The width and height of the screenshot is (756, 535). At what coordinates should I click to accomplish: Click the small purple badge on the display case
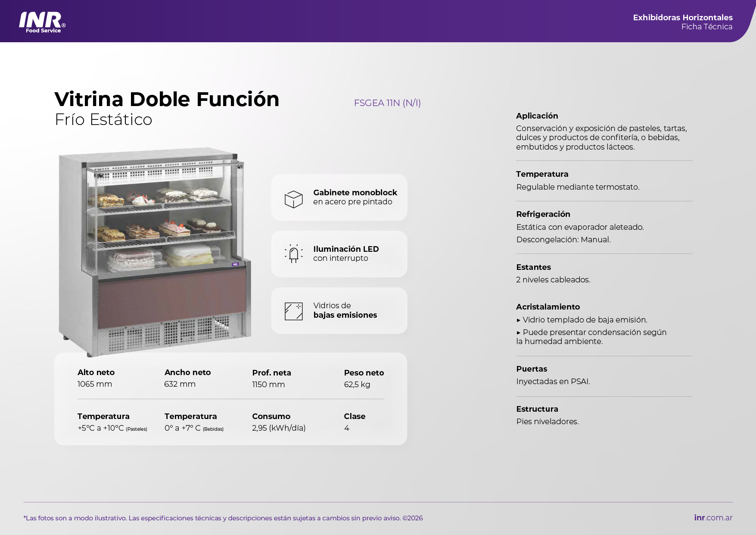pos(235,264)
